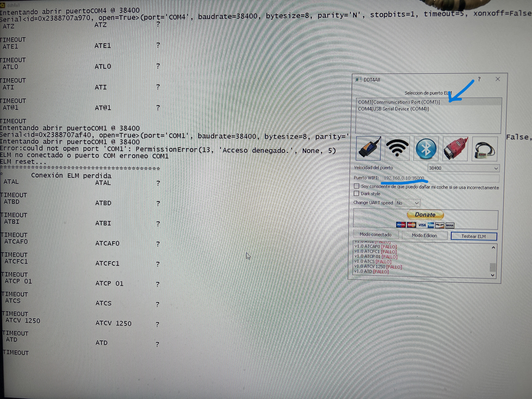Check the 'Soy consciente' damage warning checkbox
Viewport: 532px width, 399px height.
(x=356, y=186)
